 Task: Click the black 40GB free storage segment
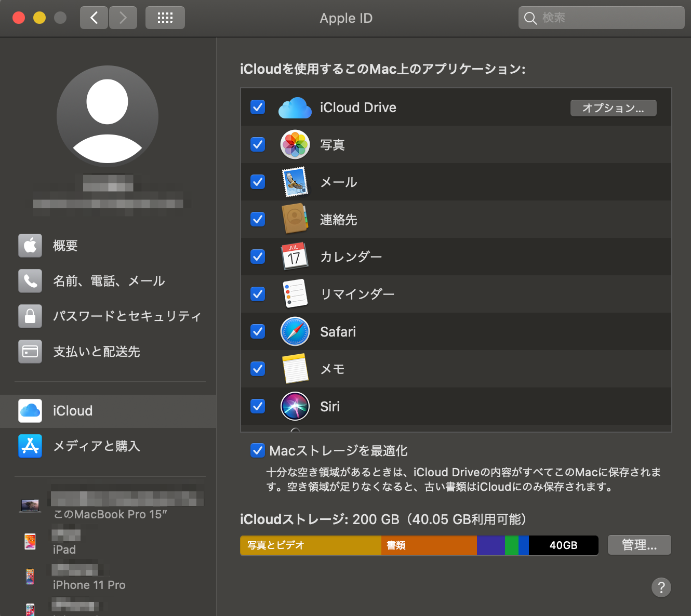point(564,545)
